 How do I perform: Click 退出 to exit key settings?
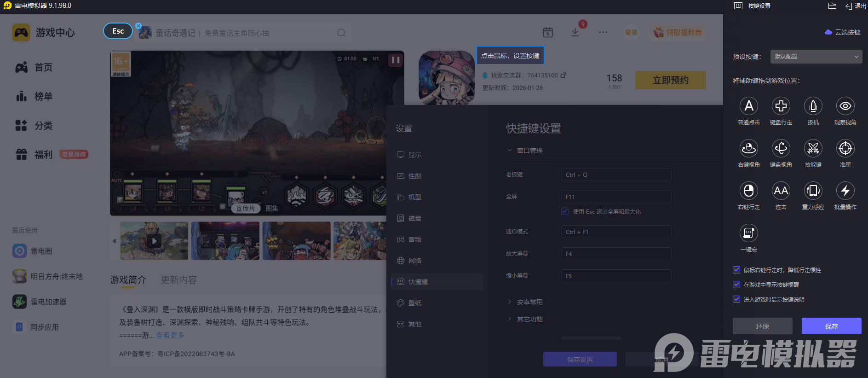point(856,6)
